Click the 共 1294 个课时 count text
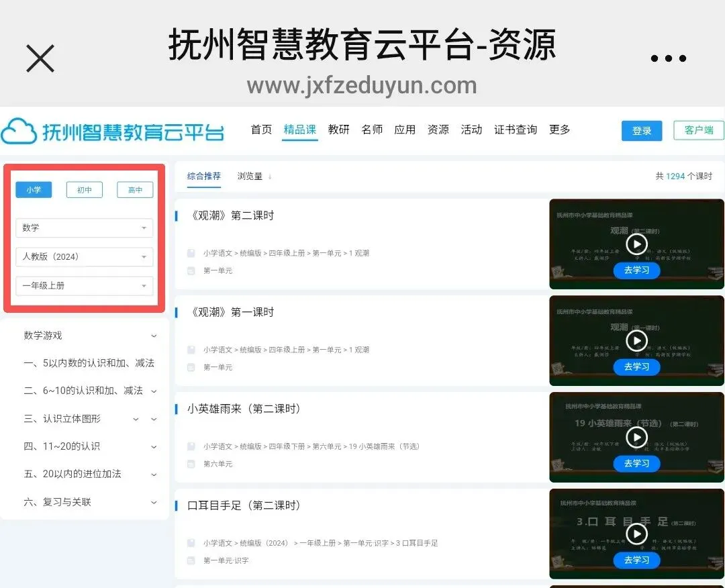 point(684,176)
